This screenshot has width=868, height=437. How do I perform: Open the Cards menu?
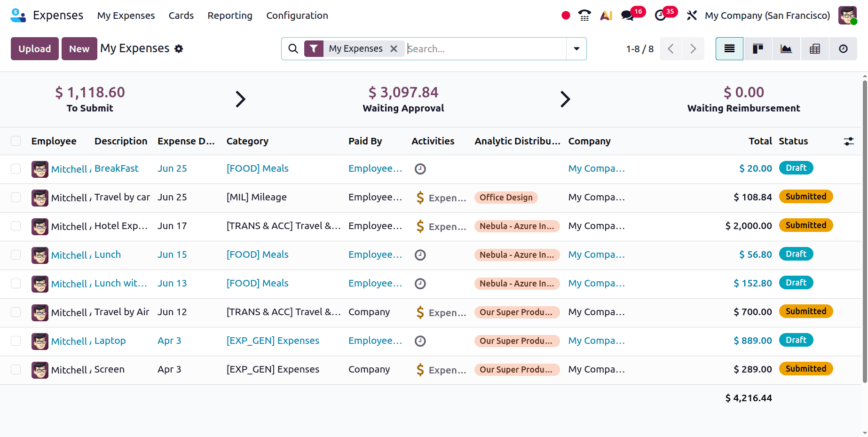(x=181, y=16)
